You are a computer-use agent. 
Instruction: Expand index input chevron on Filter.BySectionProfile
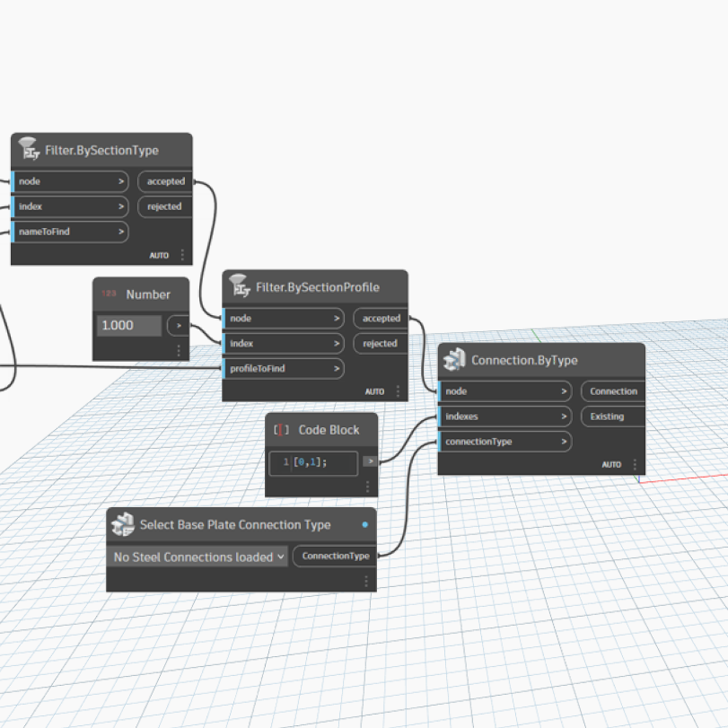pyautogui.click(x=337, y=343)
